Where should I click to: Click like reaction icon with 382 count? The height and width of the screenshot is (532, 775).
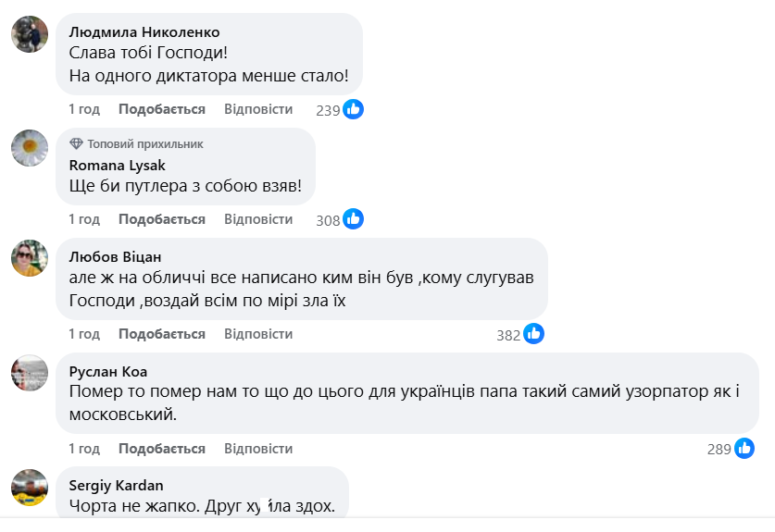(x=533, y=334)
